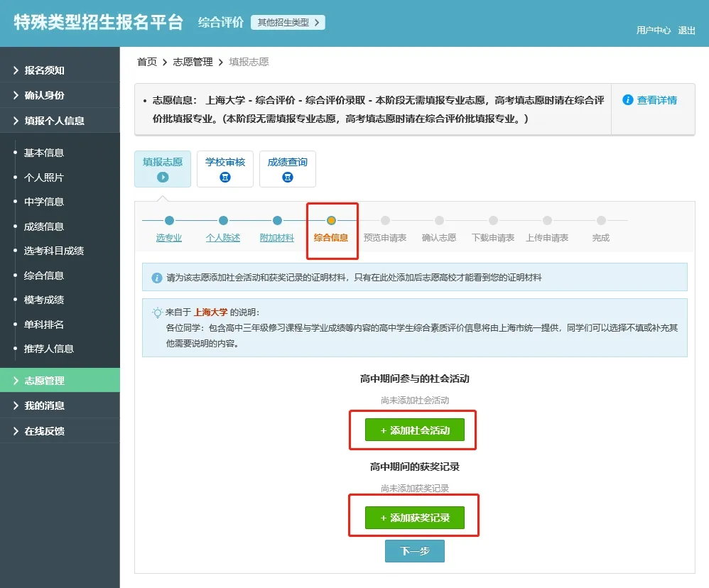The width and height of the screenshot is (709, 588).
Task: Open 中学信息 in the sidebar
Action: 44,202
